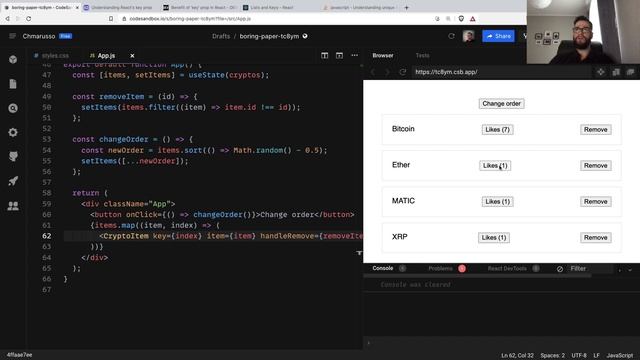This screenshot has width=640, height=360.
Task: Click the Share button
Action: coord(498,36)
